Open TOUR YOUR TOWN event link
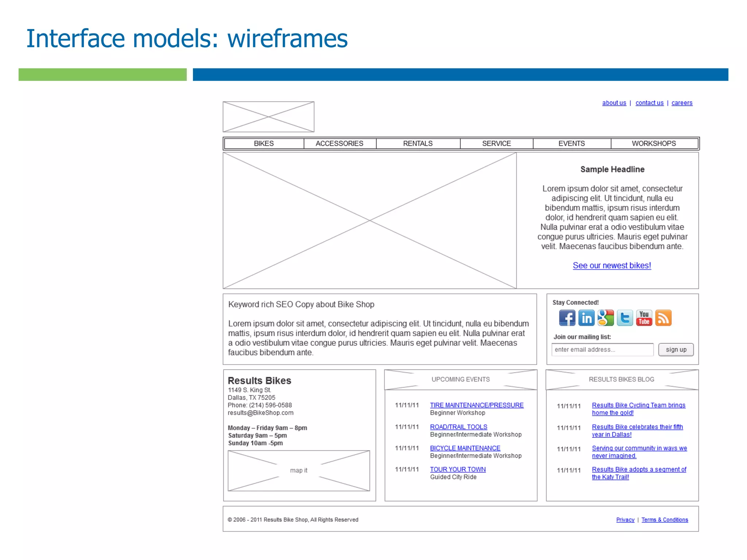 [458, 469]
